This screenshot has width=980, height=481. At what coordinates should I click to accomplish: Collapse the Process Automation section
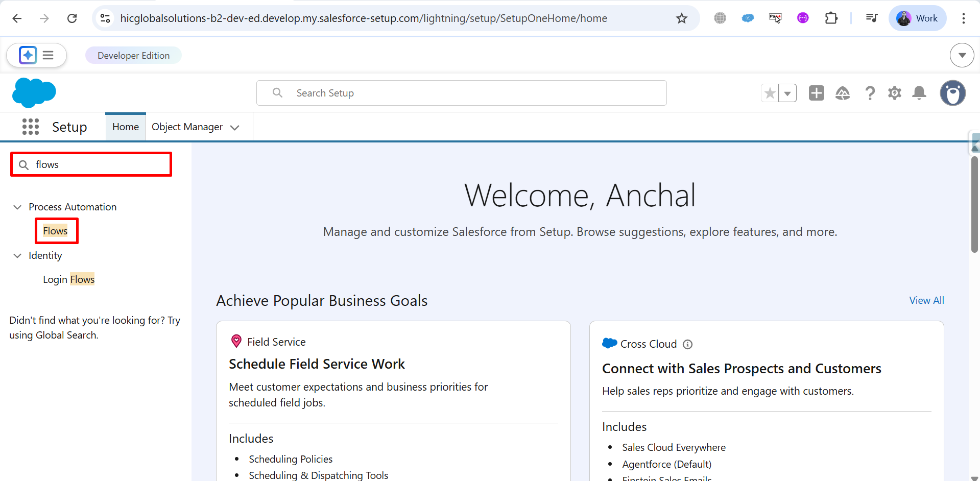[x=17, y=207]
